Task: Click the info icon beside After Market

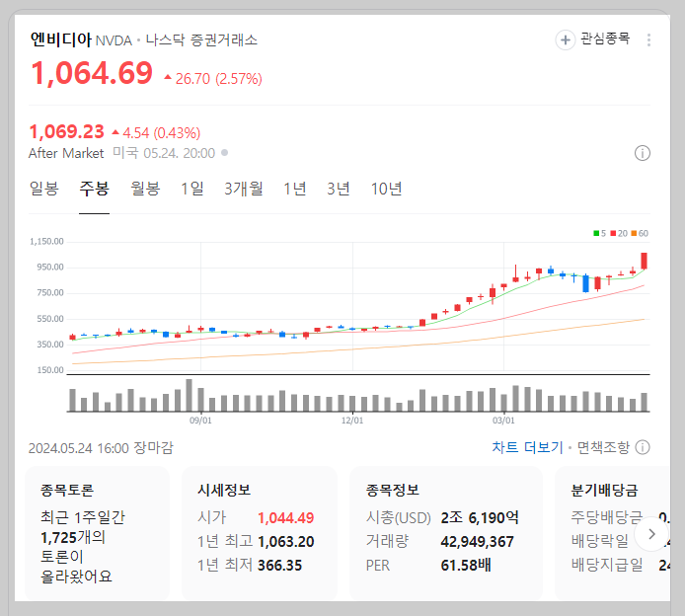Action: tap(642, 153)
